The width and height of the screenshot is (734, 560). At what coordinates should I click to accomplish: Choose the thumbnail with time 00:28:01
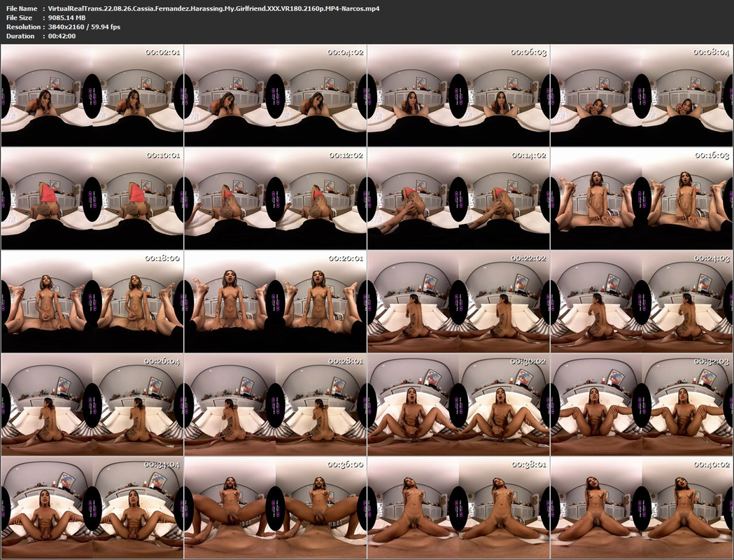pos(275,405)
